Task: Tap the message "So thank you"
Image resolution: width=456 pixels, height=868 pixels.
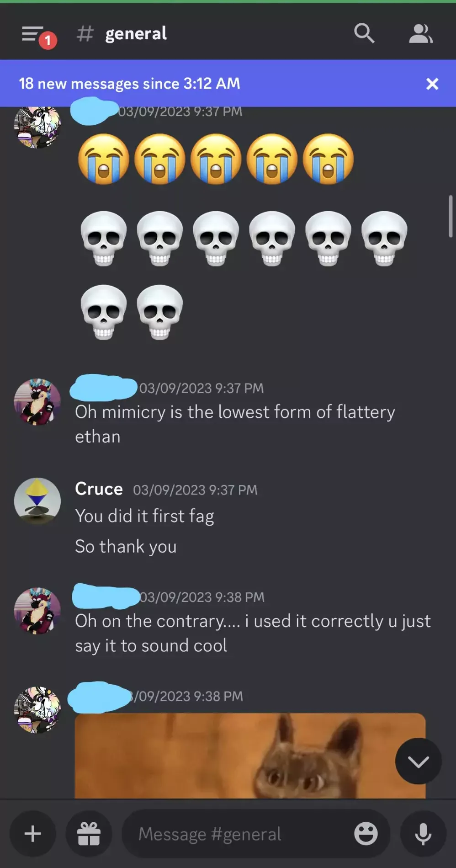Action: (126, 547)
